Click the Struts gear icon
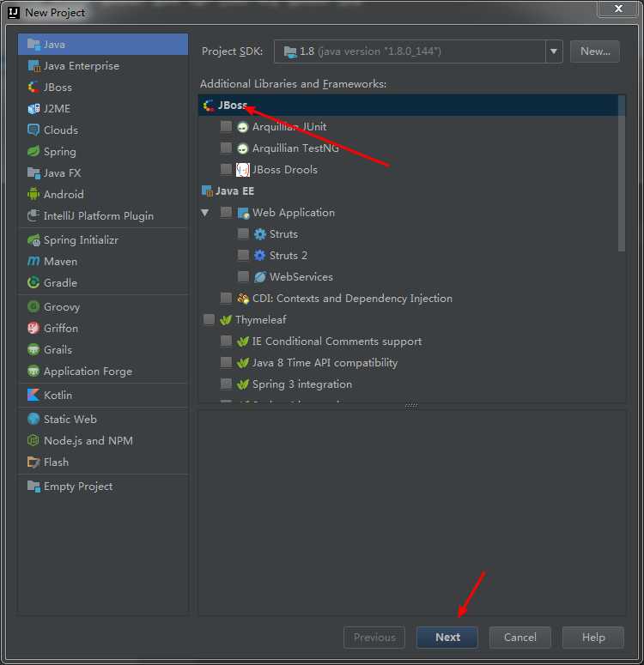644x665 pixels. (260, 234)
